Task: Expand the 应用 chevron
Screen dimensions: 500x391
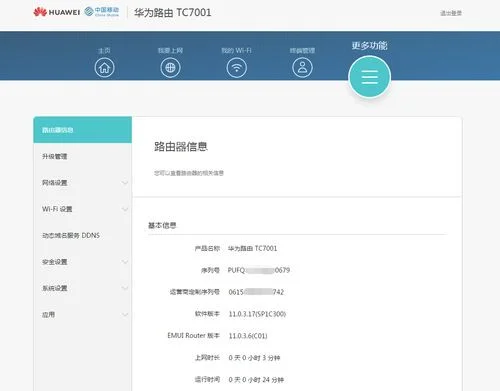Action: tap(125, 314)
